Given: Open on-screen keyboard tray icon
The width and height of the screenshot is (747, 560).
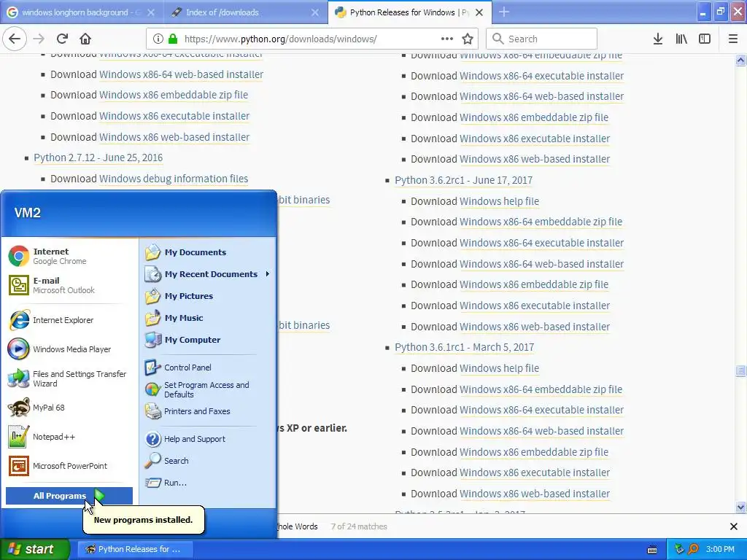Looking at the screenshot, I should 652,550.
